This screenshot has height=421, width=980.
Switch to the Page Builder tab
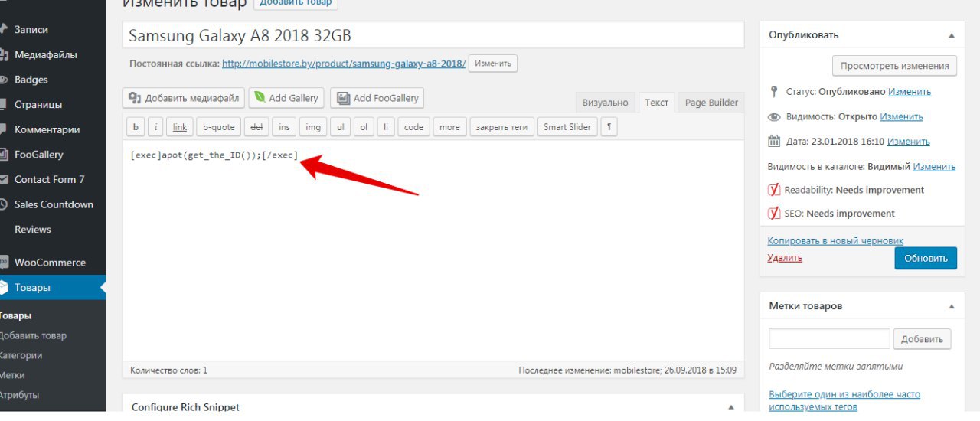pyautogui.click(x=711, y=103)
